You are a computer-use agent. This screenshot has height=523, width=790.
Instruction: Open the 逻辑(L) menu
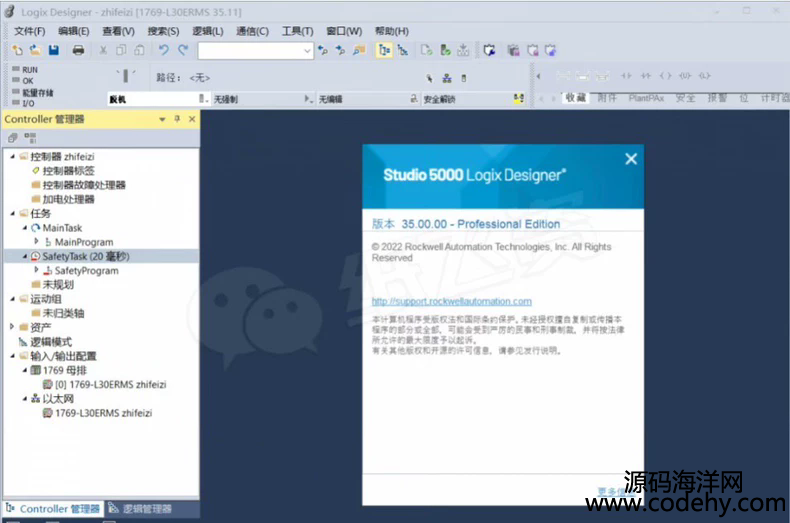(208, 31)
